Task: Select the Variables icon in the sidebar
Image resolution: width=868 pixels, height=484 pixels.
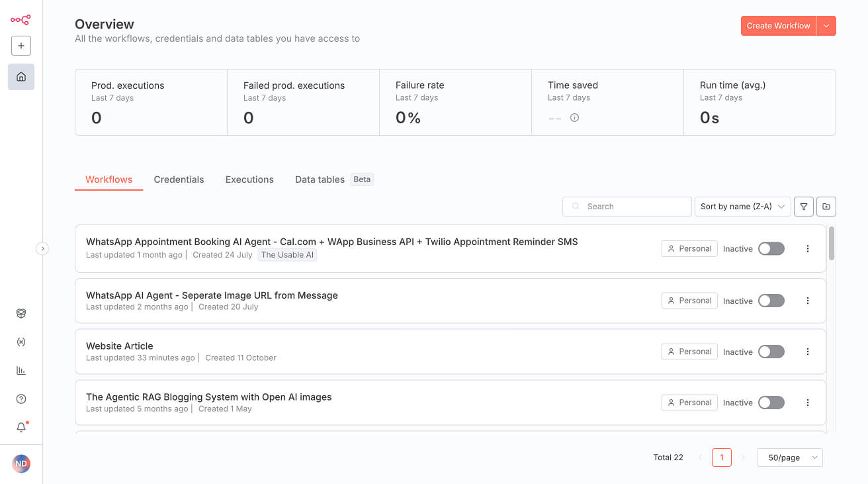Action: coord(21,342)
